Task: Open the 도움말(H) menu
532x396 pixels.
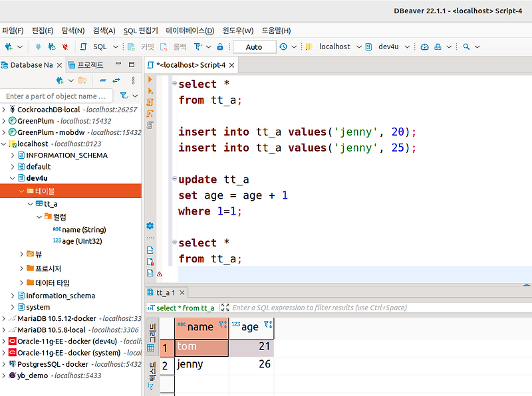Action: point(276,31)
